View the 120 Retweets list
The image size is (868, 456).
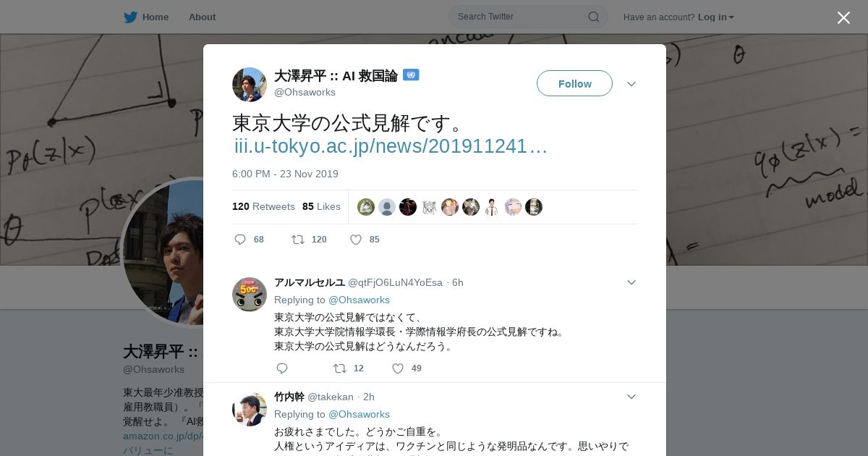coord(263,206)
